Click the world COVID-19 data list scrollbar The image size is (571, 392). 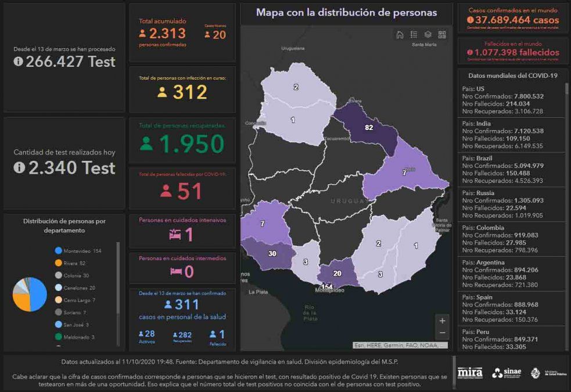[567, 174]
